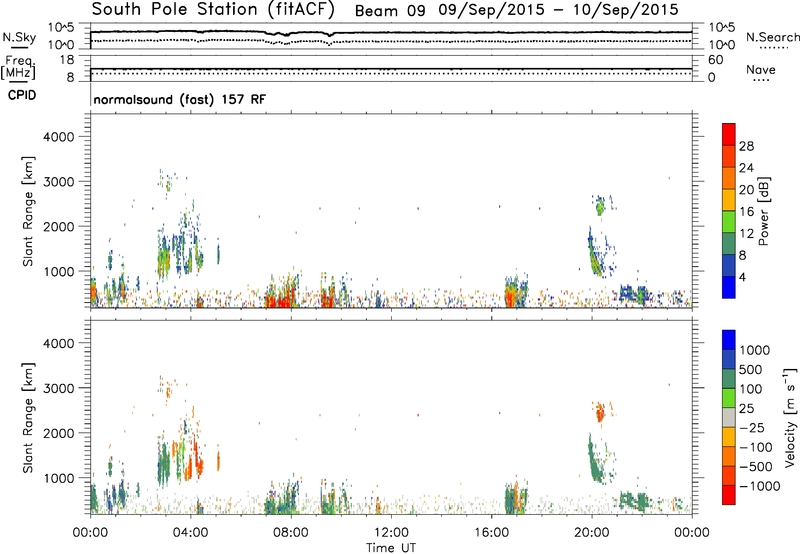
Task: Click the dotted line sample under N.Search
Action: coord(774,48)
